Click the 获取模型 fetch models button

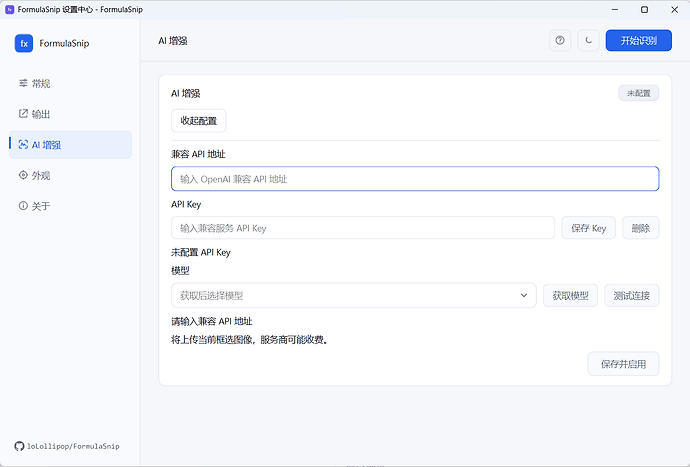[x=570, y=295]
